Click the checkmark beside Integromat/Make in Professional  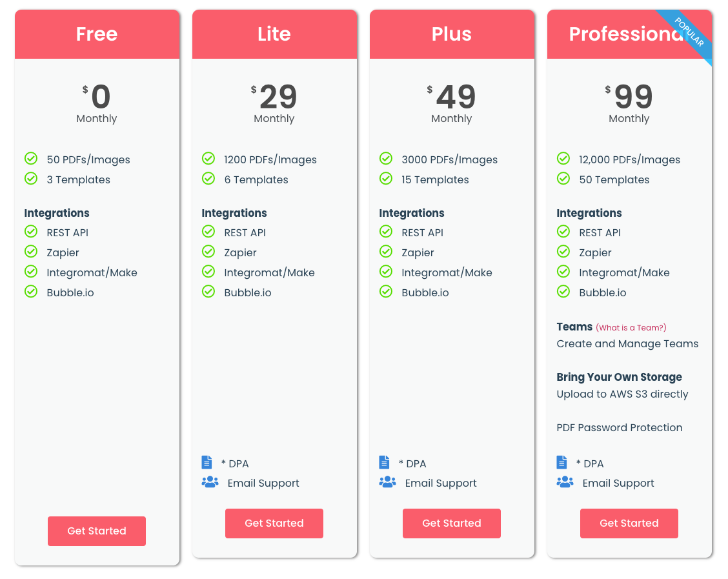tap(563, 271)
